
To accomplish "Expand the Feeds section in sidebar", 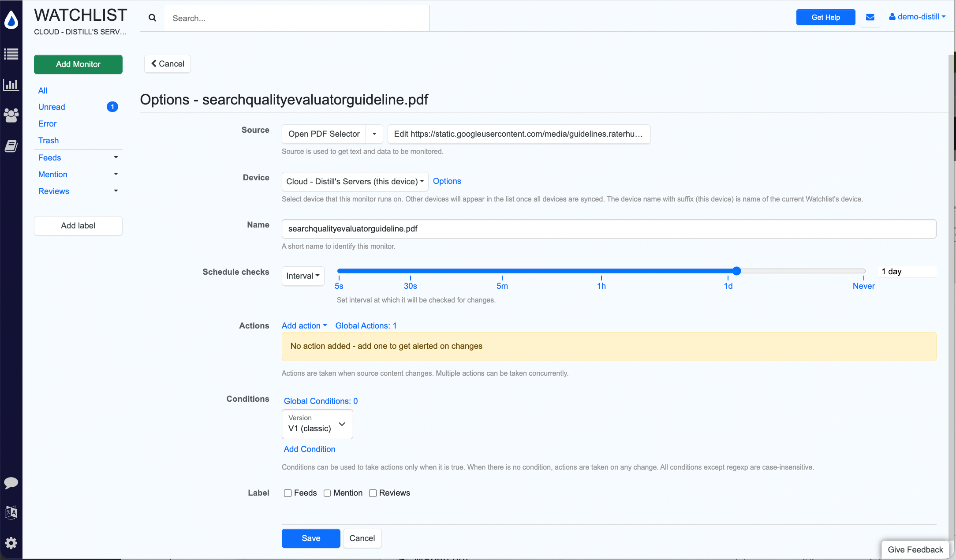I will pos(116,157).
